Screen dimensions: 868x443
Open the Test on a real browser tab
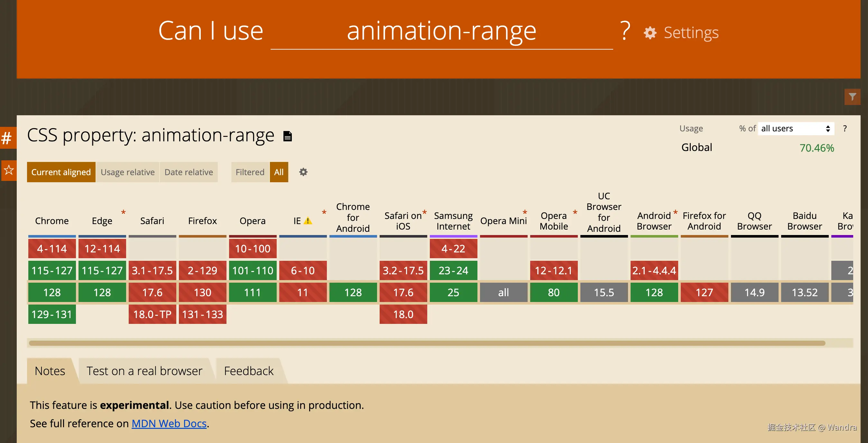tap(144, 371)
